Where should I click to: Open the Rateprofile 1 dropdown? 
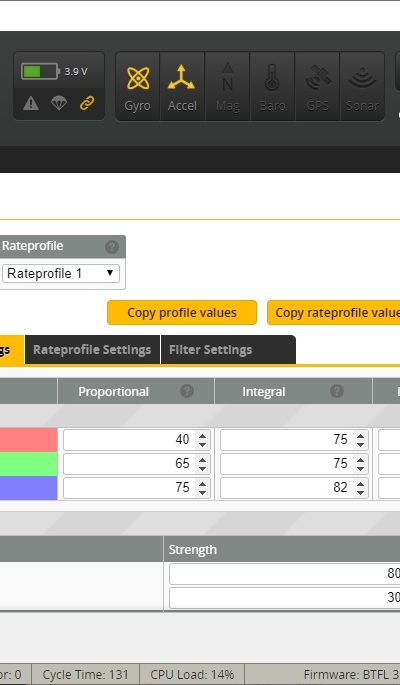pos(61,273)
